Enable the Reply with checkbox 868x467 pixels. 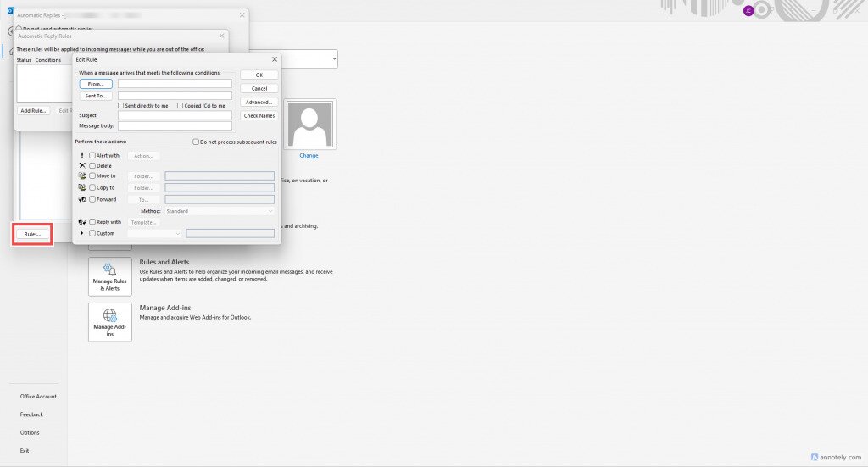tap(92, 222)
